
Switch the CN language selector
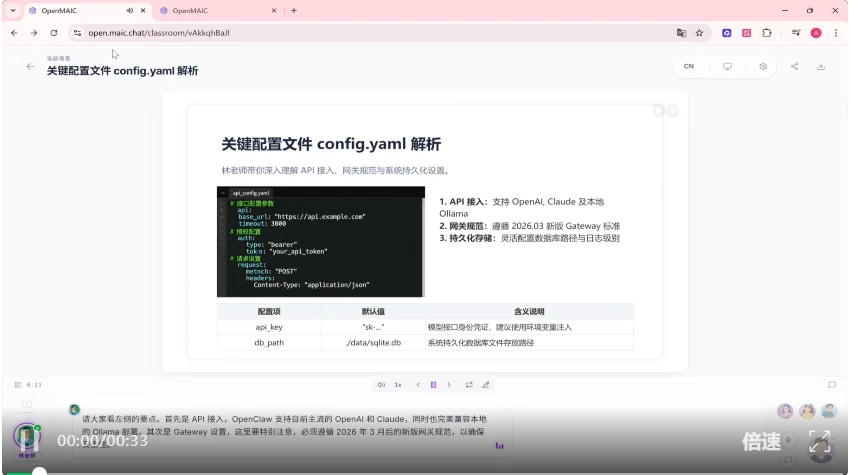[x=688, y=66]
